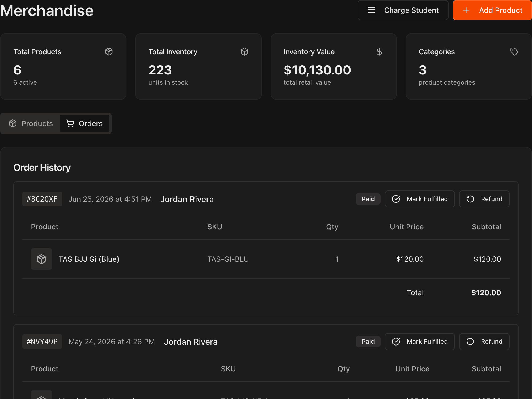Viewport: 532px width, 399px height.
Task: Click the SKU value TAS-GI-BLU
Action: tap(228, 259)
